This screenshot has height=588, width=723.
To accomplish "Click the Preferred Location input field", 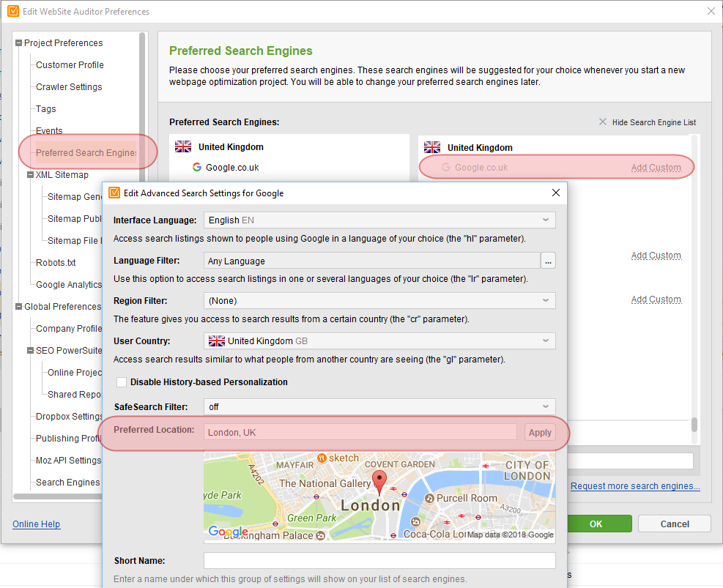I will pos(360,432).
